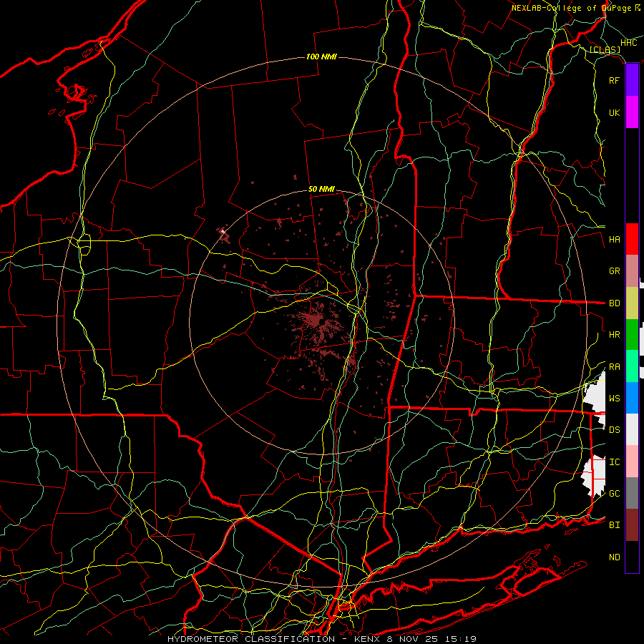
Task: Click the small brown echo with white pixel northwest
Action: coord(224,235)
